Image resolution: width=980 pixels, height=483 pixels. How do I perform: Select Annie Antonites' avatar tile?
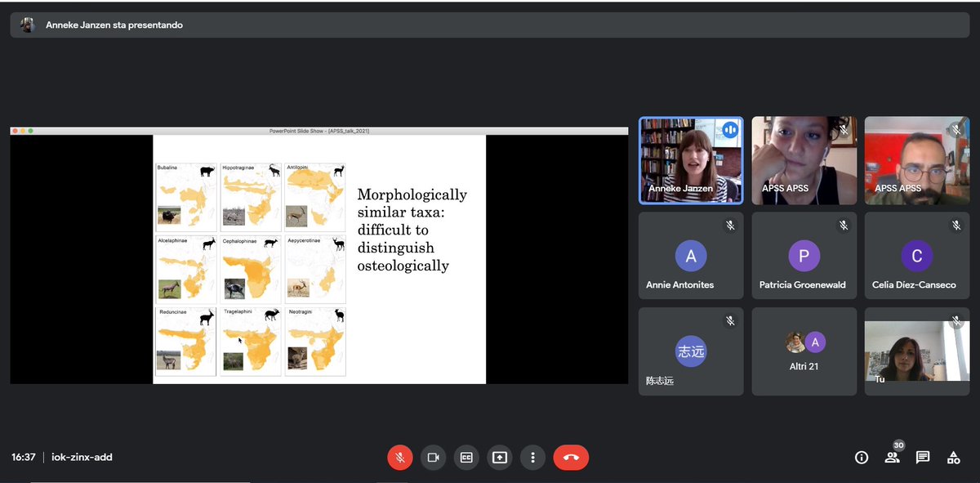pos(691,255)
